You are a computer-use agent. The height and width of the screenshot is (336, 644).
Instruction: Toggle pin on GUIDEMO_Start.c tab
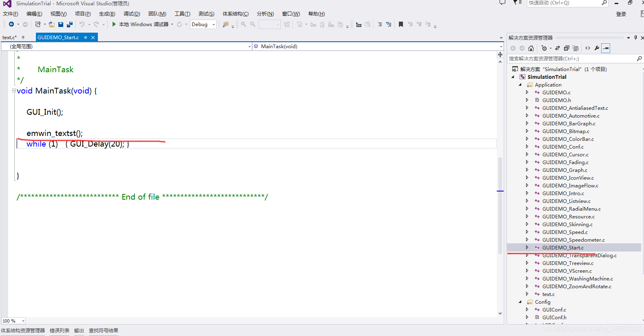click(85, 38)
